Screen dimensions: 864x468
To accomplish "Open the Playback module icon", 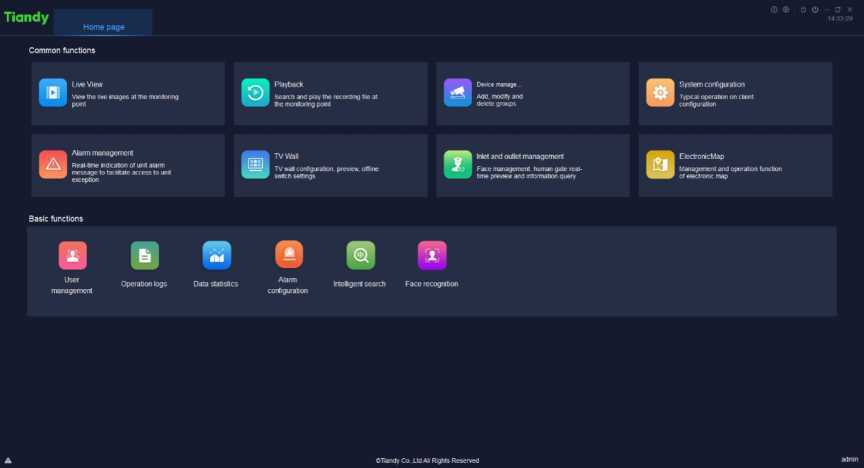I will coord(255,93).
